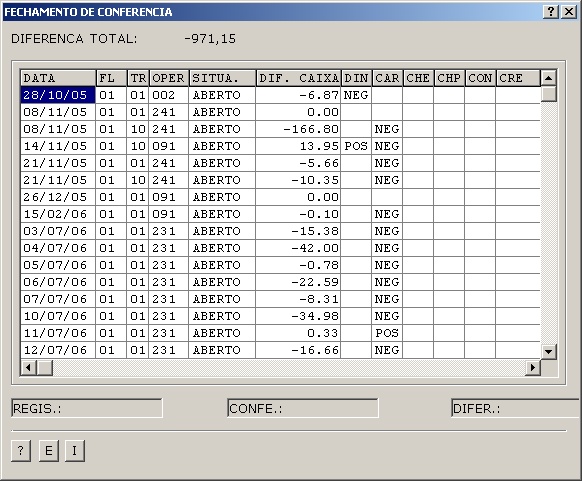582x481 pixels.
Task: Click the 13.95 difference value
Action: point(319,146)
